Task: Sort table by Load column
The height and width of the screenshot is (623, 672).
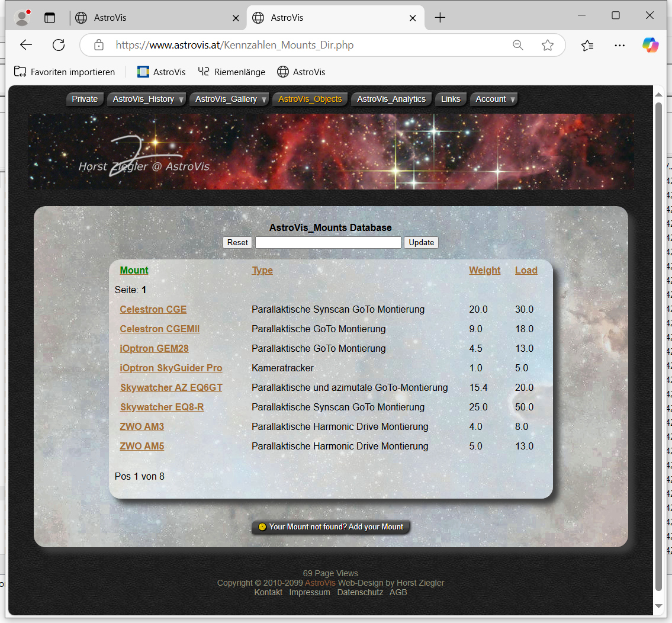Action: (526, 270)
